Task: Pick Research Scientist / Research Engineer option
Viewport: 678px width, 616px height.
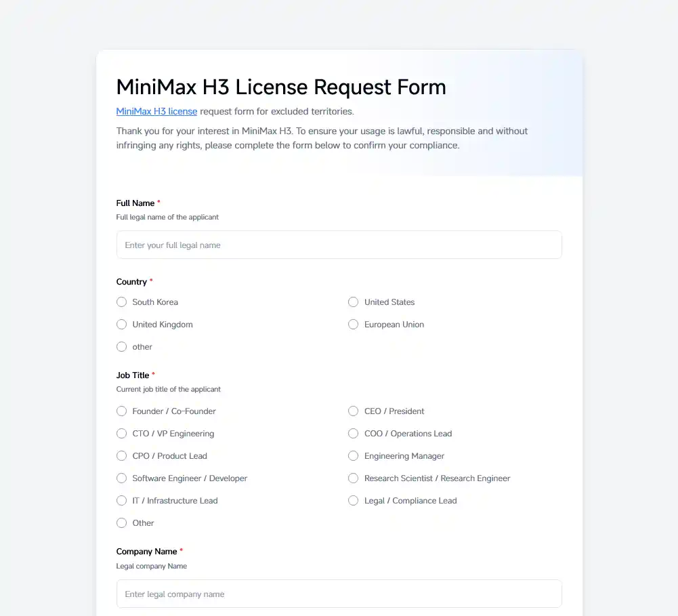Action: pos(354,478)
